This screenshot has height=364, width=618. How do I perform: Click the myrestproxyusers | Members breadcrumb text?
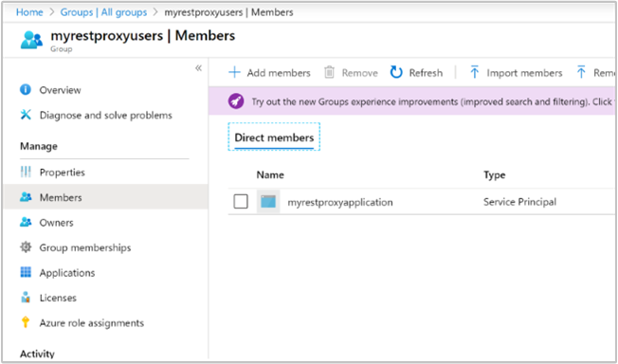pos(228,12)
